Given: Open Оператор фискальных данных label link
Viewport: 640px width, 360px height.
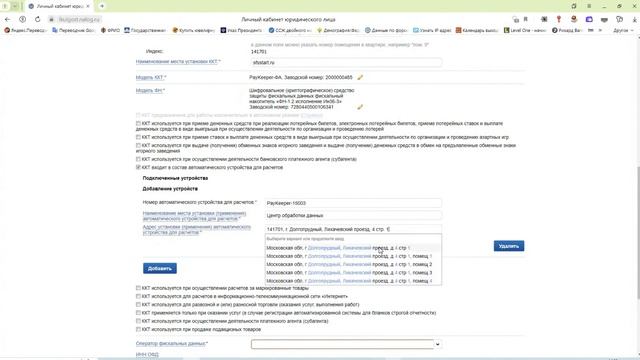Looking at the screenshot, I should pyautogui.click(x=172, y=344).
